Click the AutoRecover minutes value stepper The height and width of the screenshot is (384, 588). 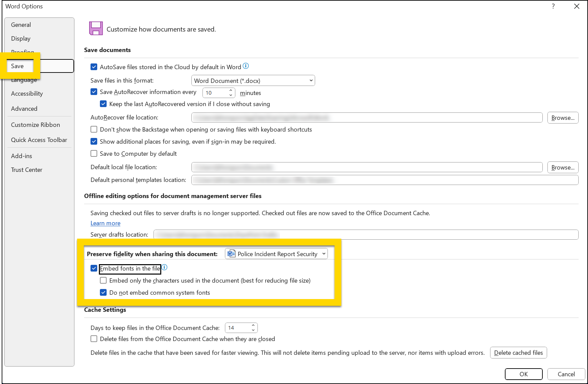click(x=231, y=93)
